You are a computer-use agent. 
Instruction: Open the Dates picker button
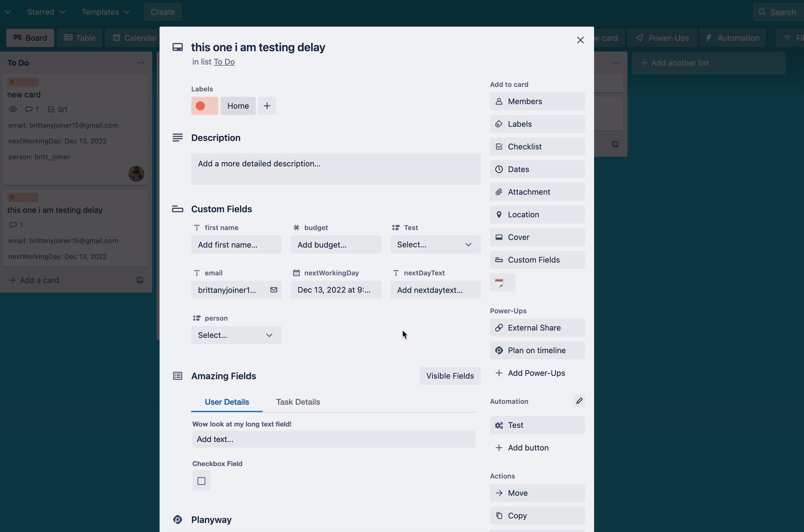point(537,169)
